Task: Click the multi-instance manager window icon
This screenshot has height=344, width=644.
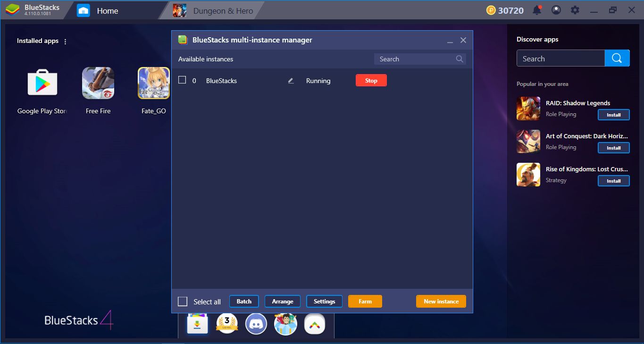Action: 183,40
